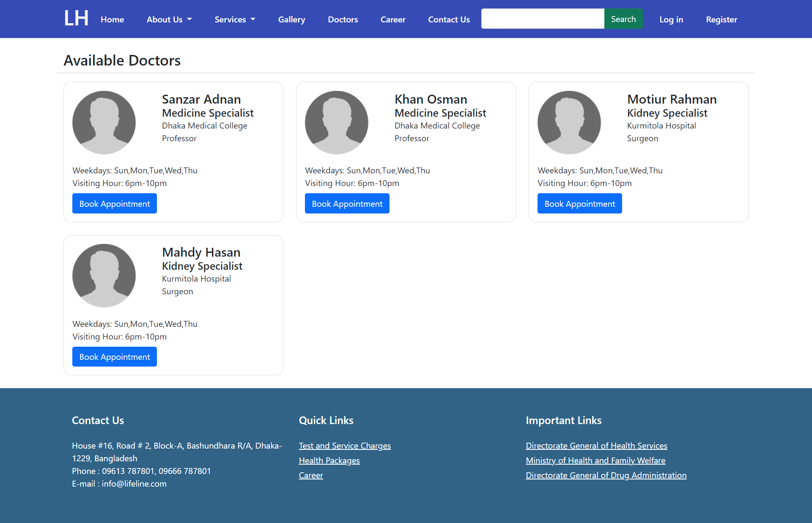Click the Quick Links footer heading
The image size is (812, 523).
(x=326, y=420)
